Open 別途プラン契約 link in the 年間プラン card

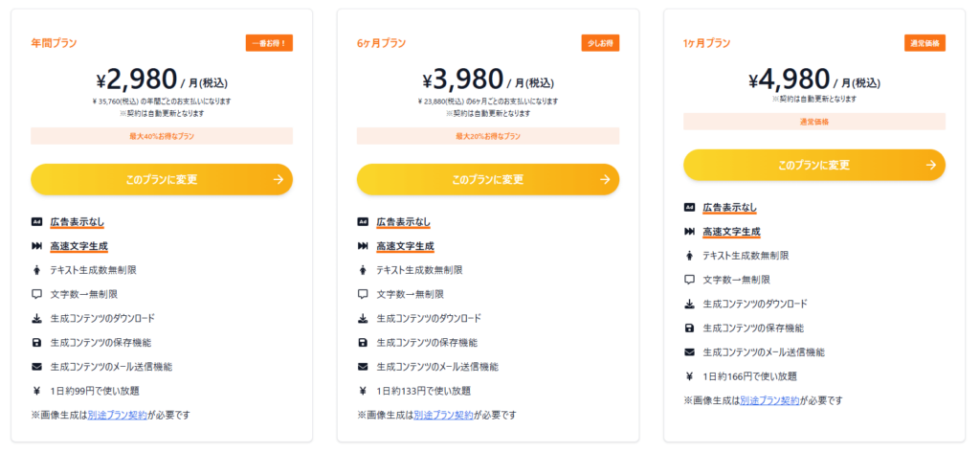tap(117, 415)
